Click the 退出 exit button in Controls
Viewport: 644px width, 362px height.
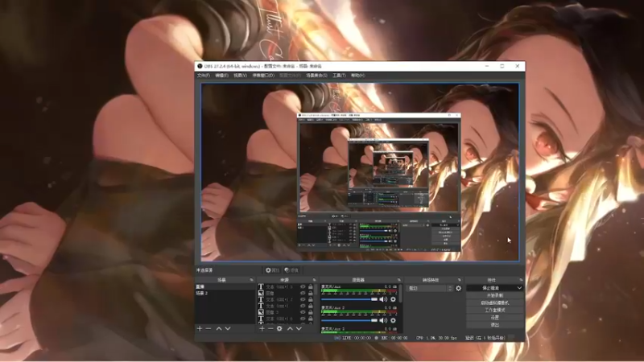pyautogui.click(x=495, y=325)
